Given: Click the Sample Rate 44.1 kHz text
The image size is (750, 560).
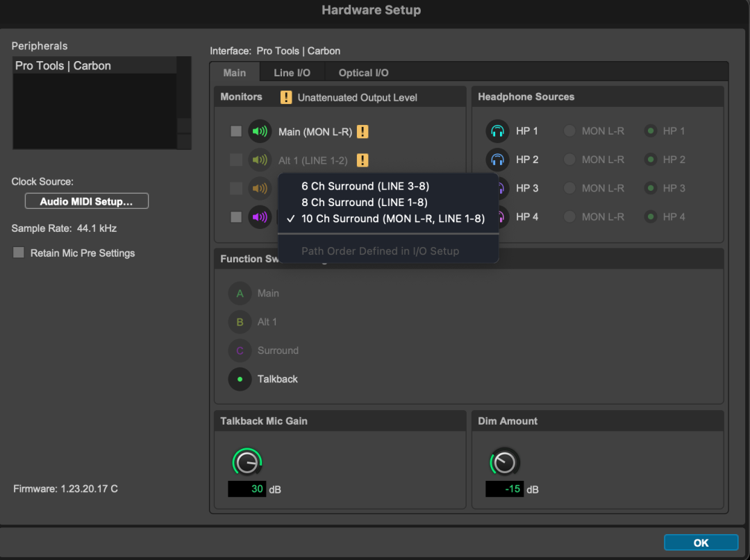Looking at the screenshot, I should tap(64, 228).
